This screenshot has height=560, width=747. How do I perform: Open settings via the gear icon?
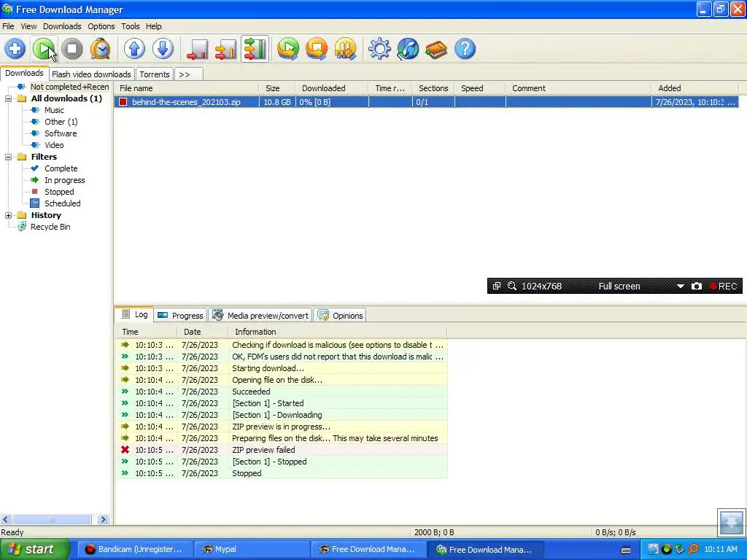[x=379, y=49]
